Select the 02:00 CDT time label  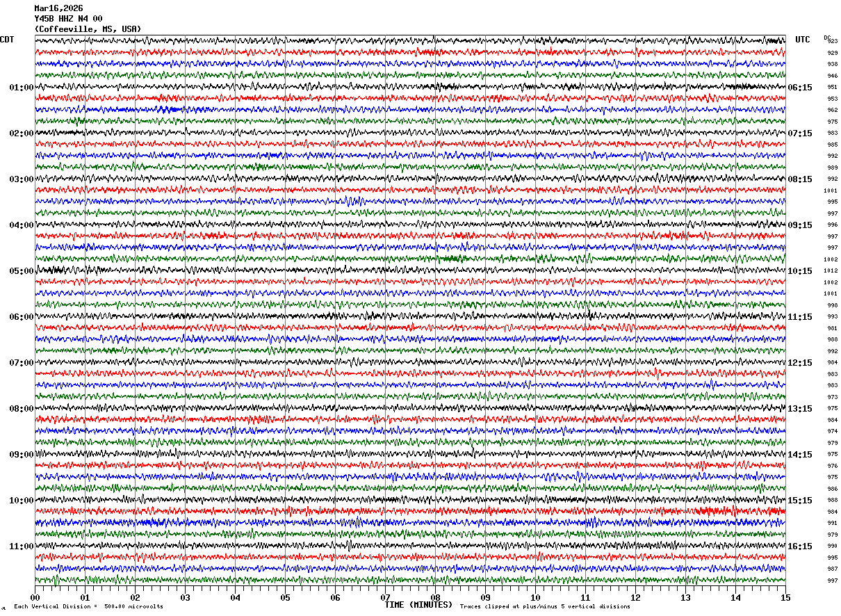click(22, 133)
